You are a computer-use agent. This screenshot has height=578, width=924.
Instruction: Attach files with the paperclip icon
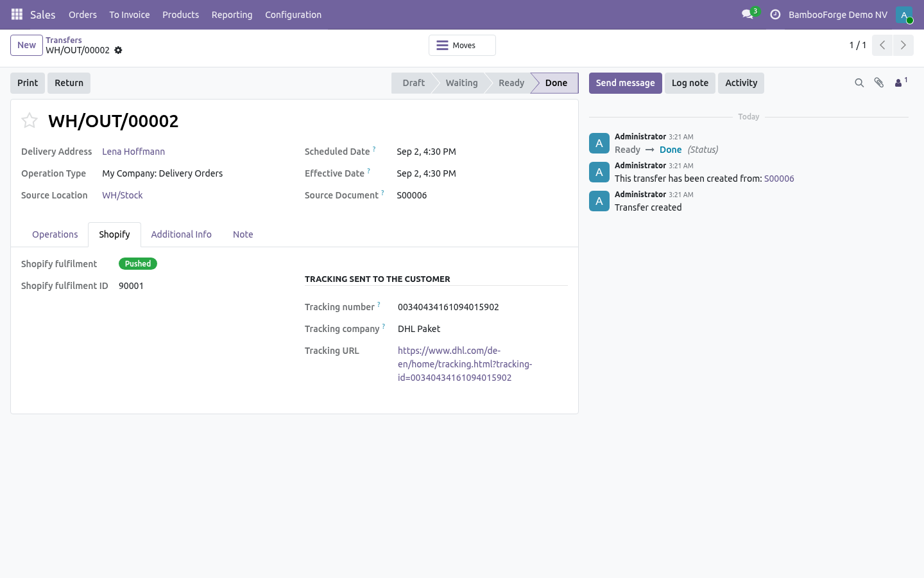click(x=879, y=83)
